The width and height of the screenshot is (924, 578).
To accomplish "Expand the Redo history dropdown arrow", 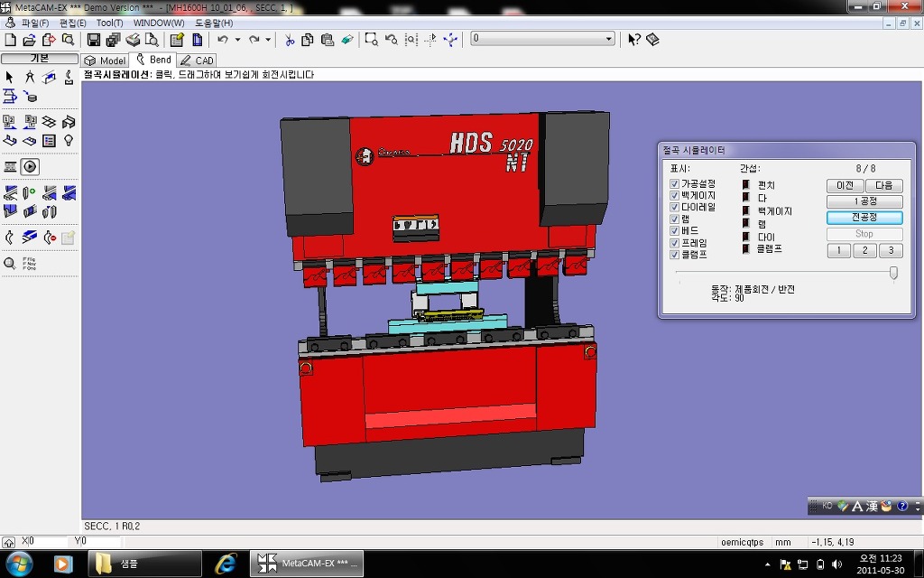I will 268,40.
